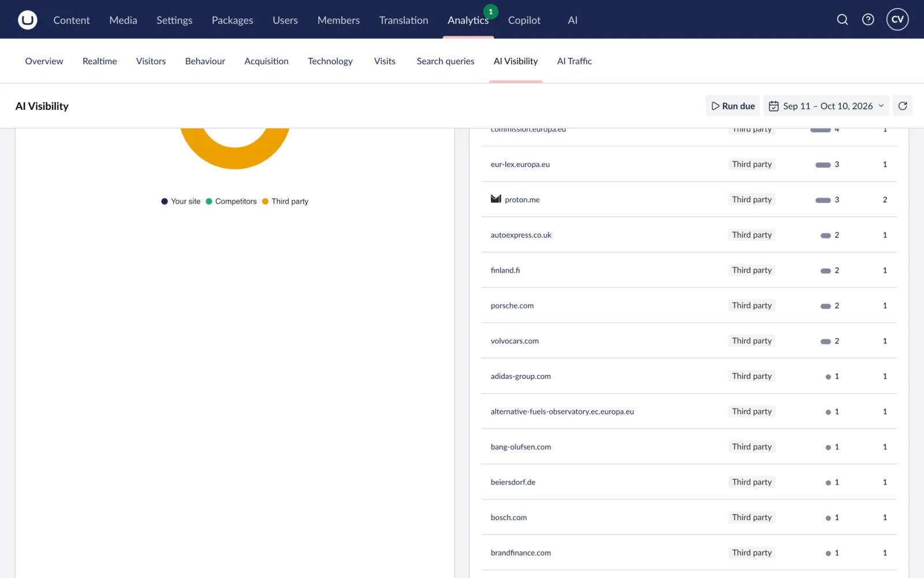The width and height of the screenshot is (924, 578).
Task: Switch to the Overview tab
Action: click(x=44, y=61)
